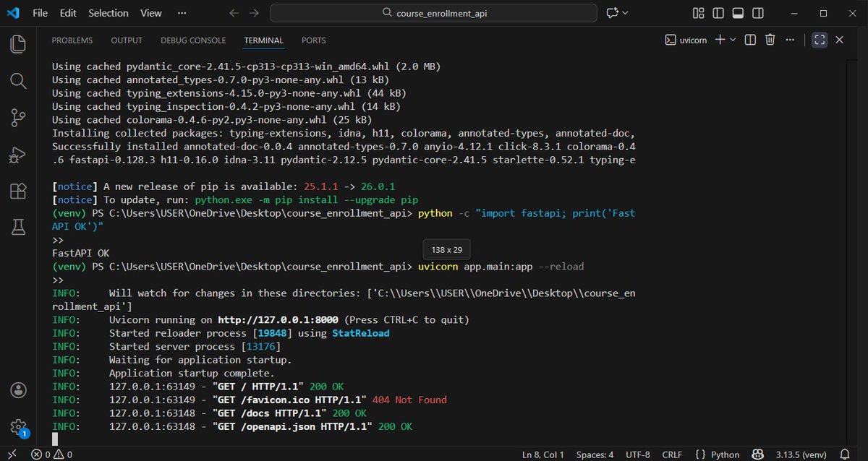The width and height of the screenshot is (868, 461).
Task: Click the course_enrollment_api search box
Action: point(433,13)
